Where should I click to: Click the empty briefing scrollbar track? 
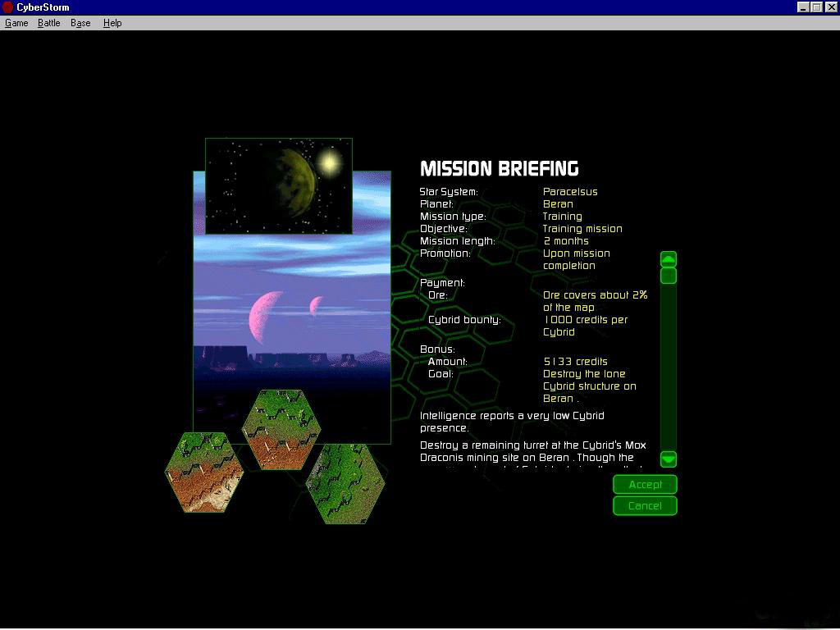click(669, 369)
